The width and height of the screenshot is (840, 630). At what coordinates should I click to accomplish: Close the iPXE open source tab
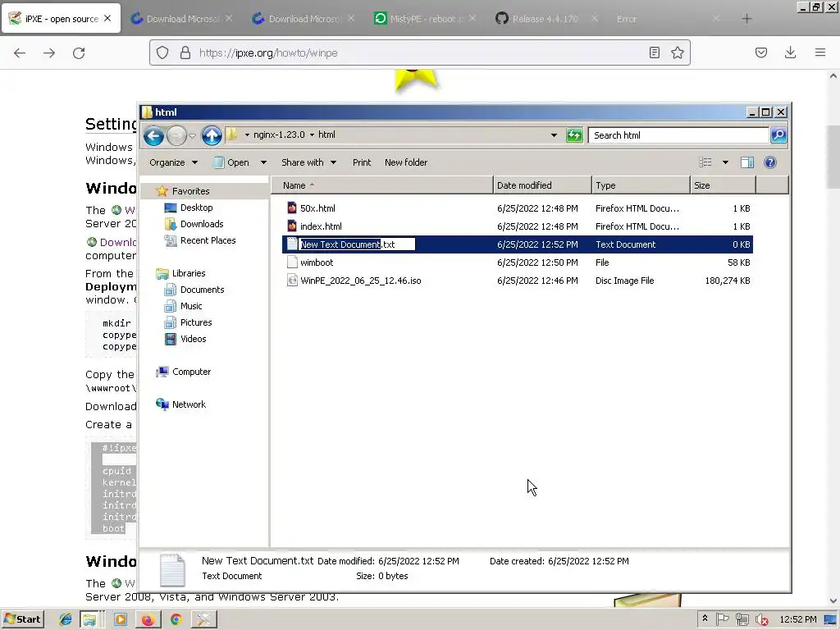pos(107,18)
